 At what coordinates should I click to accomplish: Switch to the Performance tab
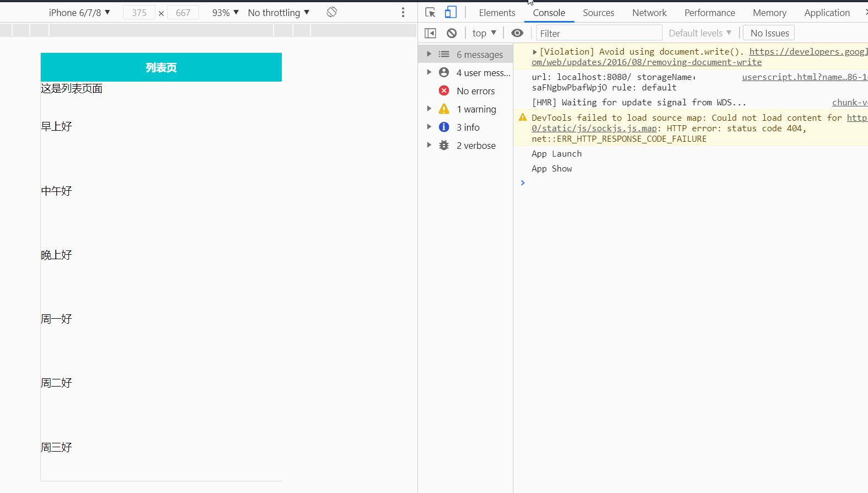(710, 12)
